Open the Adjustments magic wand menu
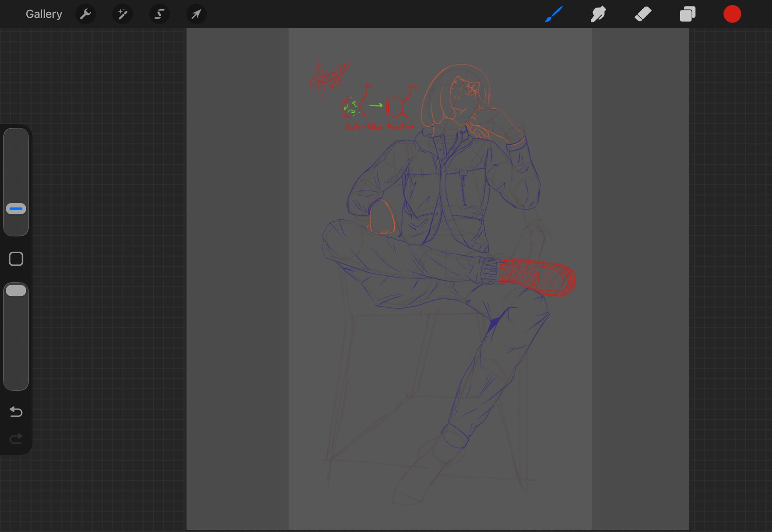The width and height of the screenshot is (772, 532). (122, 14)
